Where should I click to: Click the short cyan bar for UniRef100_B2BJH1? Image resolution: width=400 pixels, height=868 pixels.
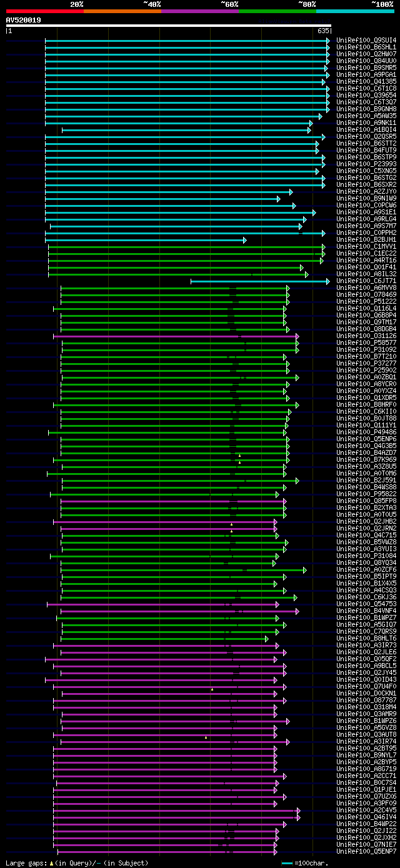(x=146, y=240)
